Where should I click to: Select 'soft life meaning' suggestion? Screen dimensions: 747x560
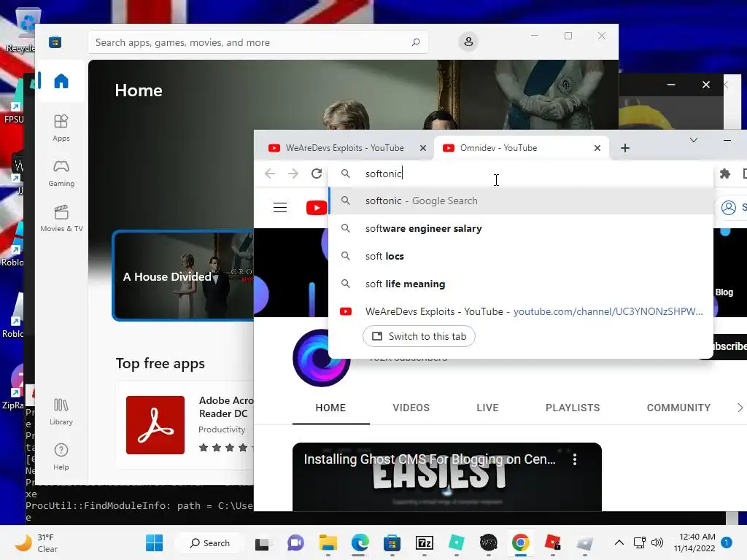pos(521,284)
